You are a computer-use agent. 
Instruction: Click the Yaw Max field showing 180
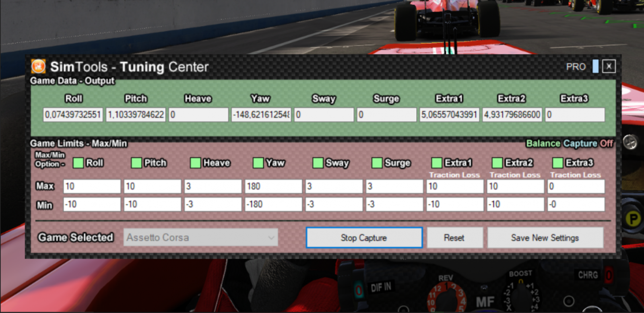pyautogui.click(x=274, y=186)
